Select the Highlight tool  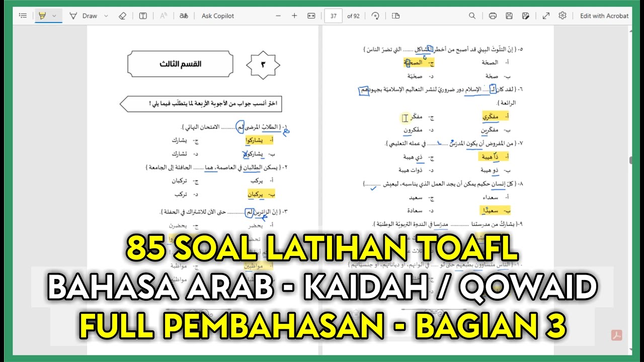[x=42, y=16]
